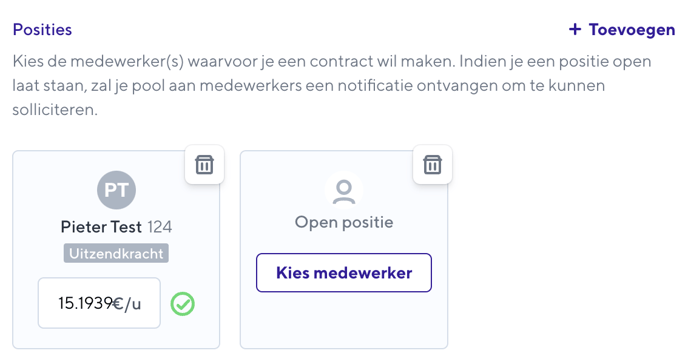
Task: Click the plus icon beside Toevoegen
Action: point(575,29)
